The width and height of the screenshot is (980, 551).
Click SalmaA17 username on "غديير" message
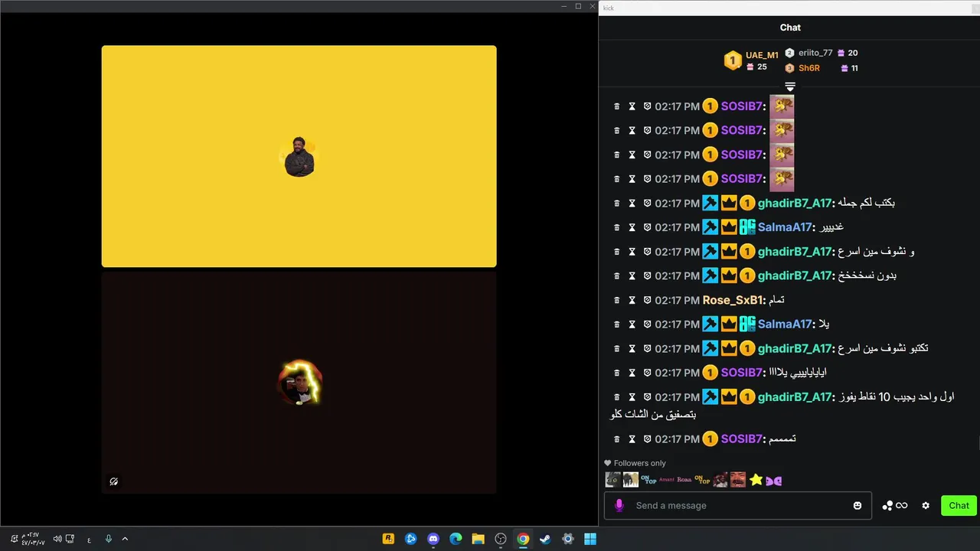(785, 227)
